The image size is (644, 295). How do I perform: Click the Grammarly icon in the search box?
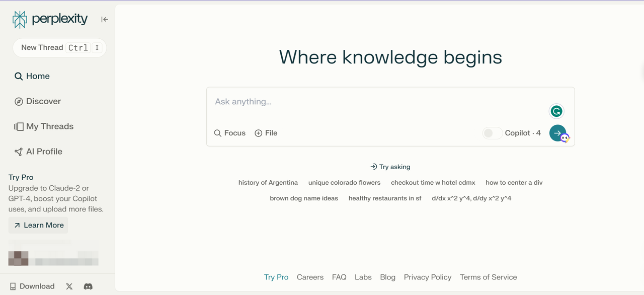pyautogui.click(x=556, y=111)
